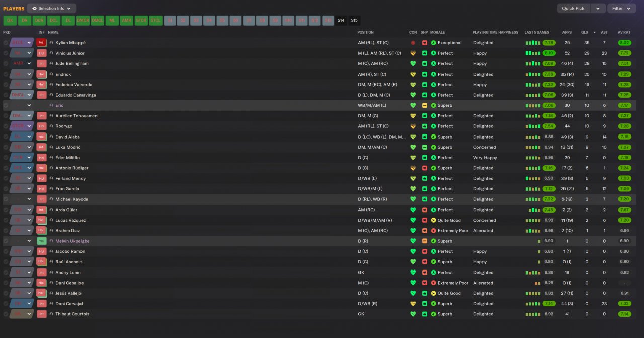
Task: Click the Quick Pick button
Action: (574, 8)
